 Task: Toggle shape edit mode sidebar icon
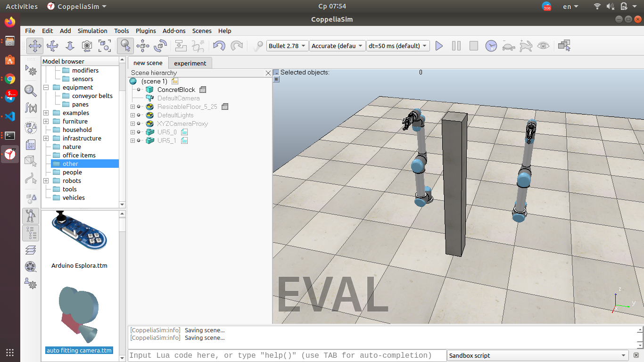31,161
